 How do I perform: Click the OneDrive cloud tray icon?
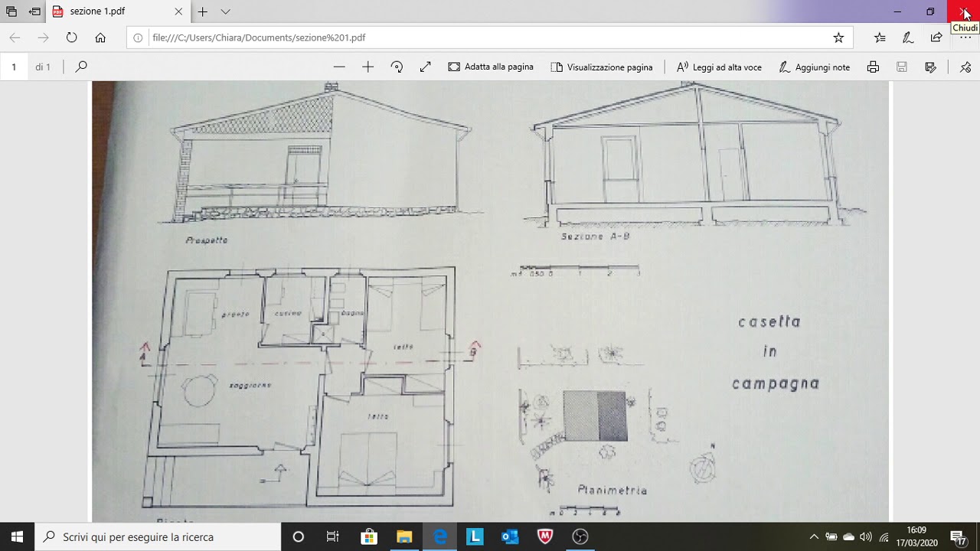point(849,536)
